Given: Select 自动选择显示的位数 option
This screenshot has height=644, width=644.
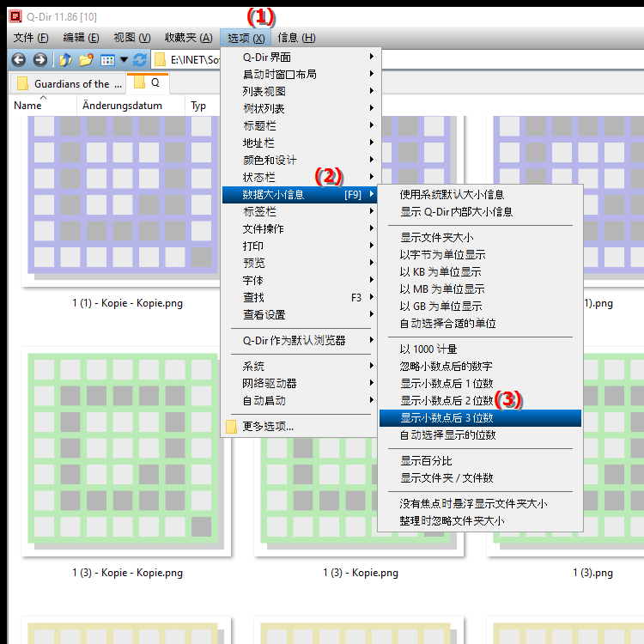Looking at the screenshot, I should [x=480, y=435].
